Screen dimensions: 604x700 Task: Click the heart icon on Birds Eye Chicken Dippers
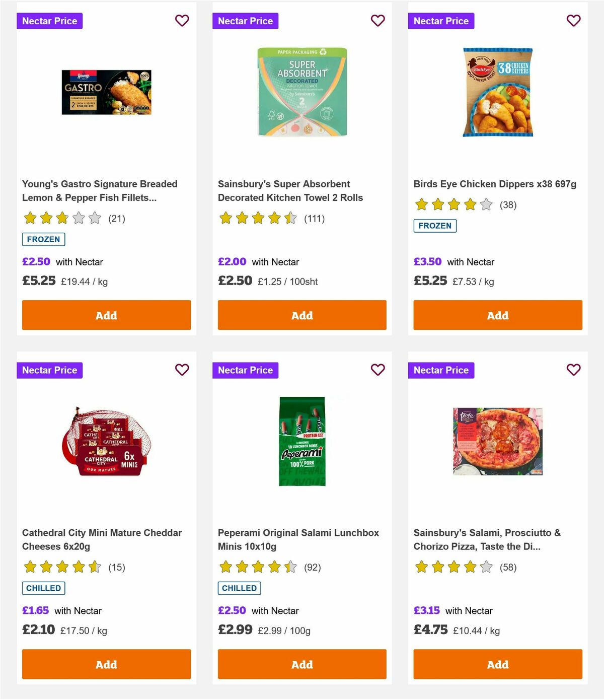[573, 21]
